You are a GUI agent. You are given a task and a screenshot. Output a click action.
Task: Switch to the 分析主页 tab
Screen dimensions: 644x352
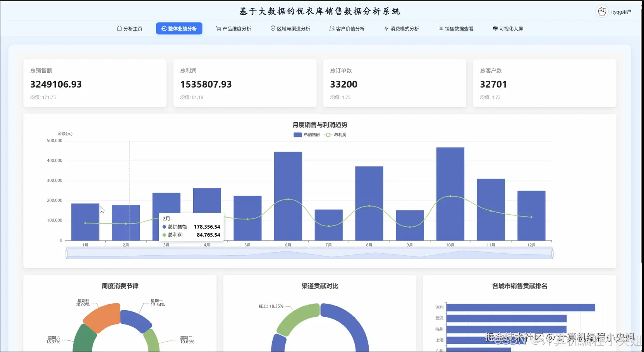130,28
